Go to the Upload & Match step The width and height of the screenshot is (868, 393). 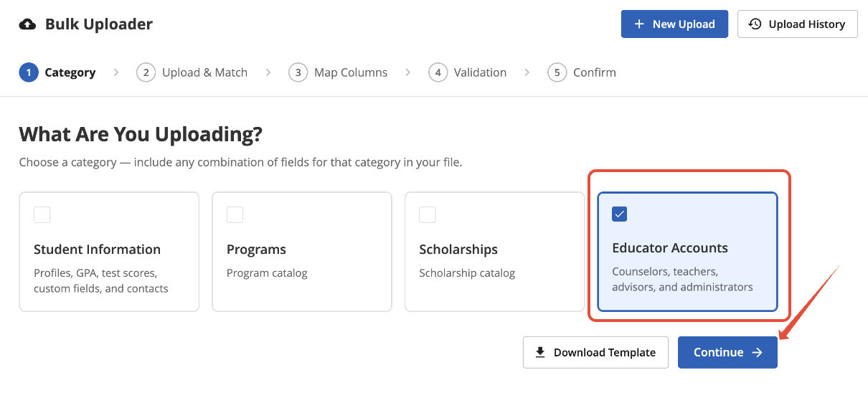[x=192, y=72]
